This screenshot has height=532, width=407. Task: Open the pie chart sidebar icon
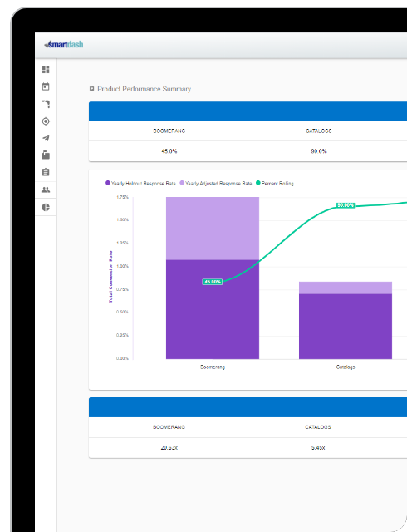click(46, 207)
